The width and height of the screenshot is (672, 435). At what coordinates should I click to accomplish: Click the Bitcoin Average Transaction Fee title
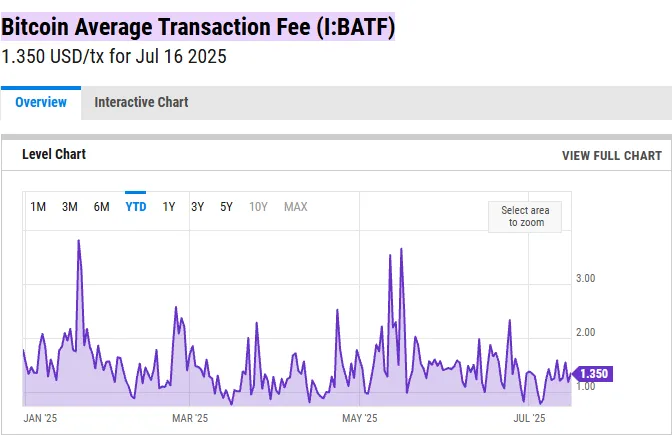198,27
